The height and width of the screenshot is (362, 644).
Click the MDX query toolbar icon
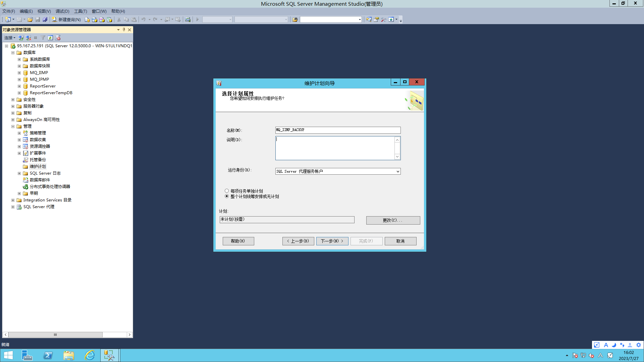point(95,19)
